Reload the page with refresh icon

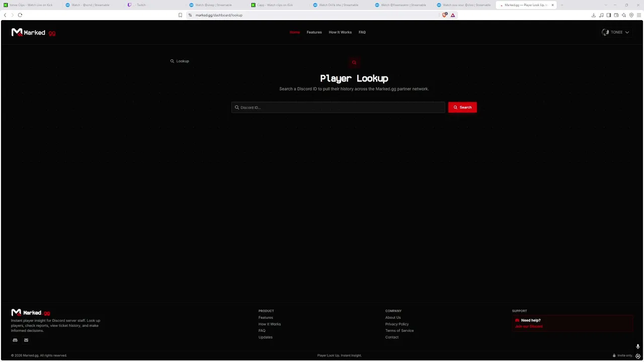20,15
